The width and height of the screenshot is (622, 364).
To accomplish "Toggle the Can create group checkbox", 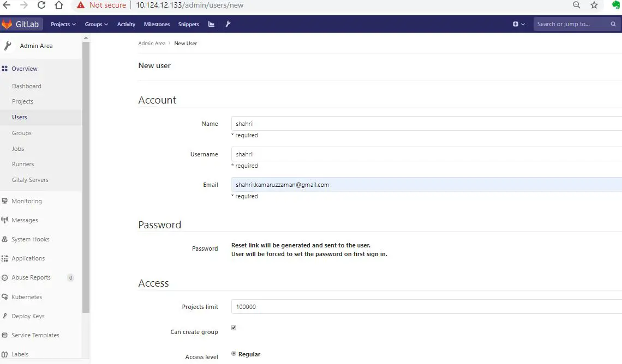I will point(234,327).
